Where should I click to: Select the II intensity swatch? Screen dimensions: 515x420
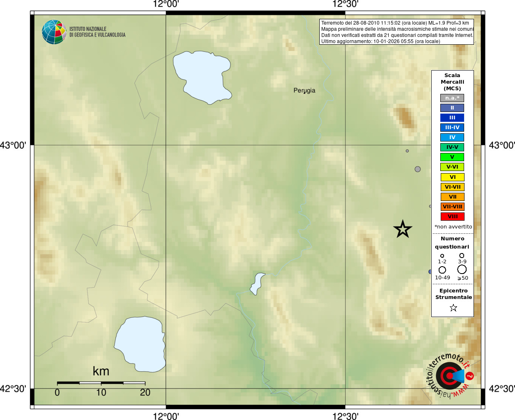tap(452, 108)
